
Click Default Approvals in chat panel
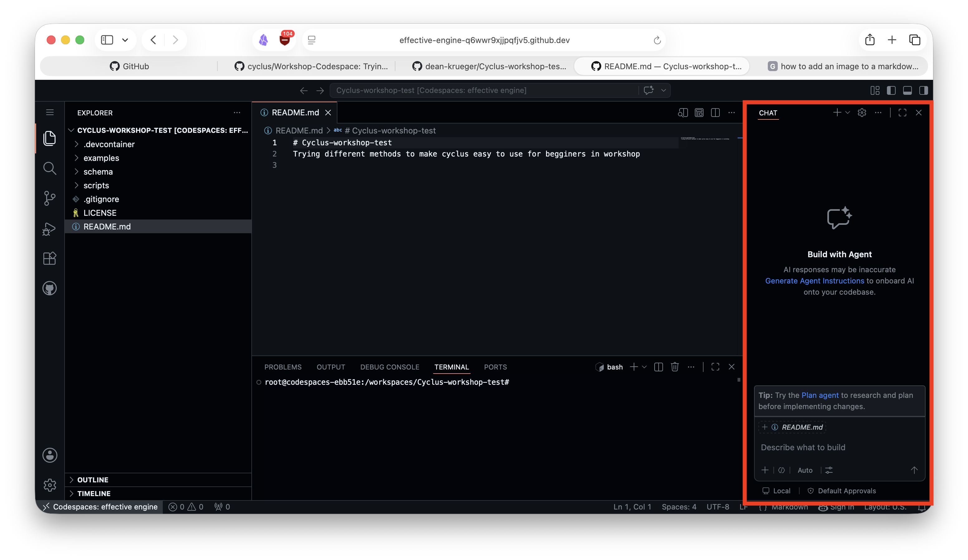[842, 491]
